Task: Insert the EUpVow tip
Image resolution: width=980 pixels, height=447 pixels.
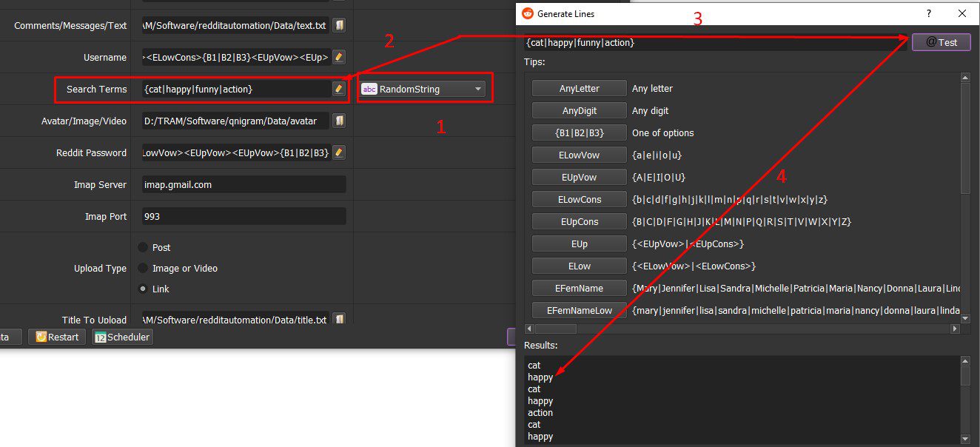Action: coord(580,177)
